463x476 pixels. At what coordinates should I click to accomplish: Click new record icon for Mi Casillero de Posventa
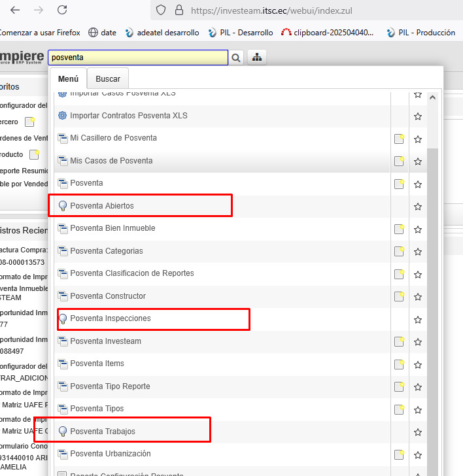399,139
